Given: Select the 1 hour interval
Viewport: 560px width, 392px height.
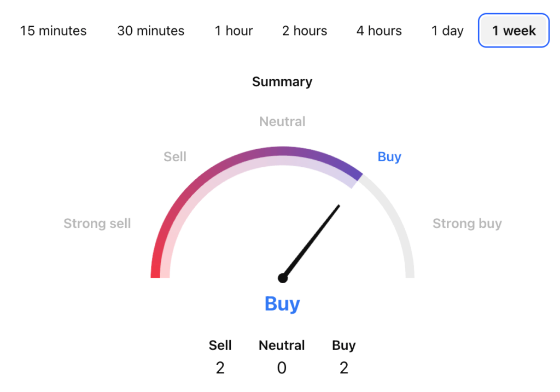Looking at the screenshot, I should click(234, 31).
